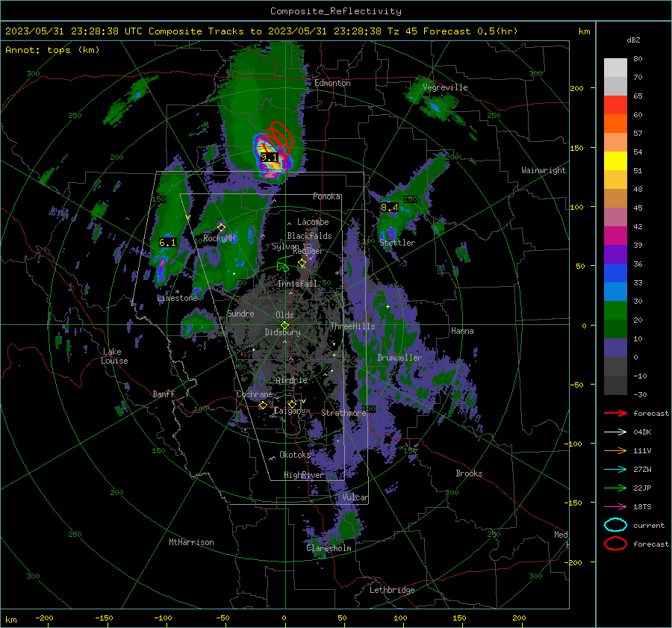The height and width of the screenshot is (628, 672).
Task: Click the yellow diamond marker at Red Deer
Action: click(x=302, y=263)
